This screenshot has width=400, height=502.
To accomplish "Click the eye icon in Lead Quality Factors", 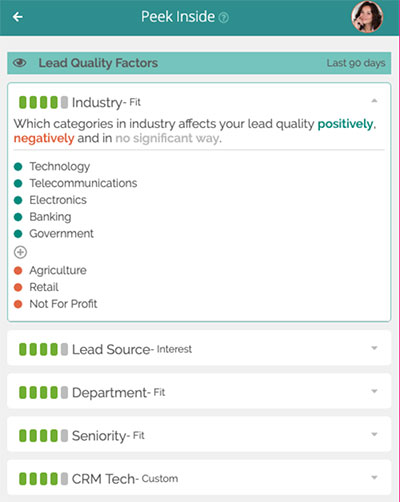I will (20, 63).
